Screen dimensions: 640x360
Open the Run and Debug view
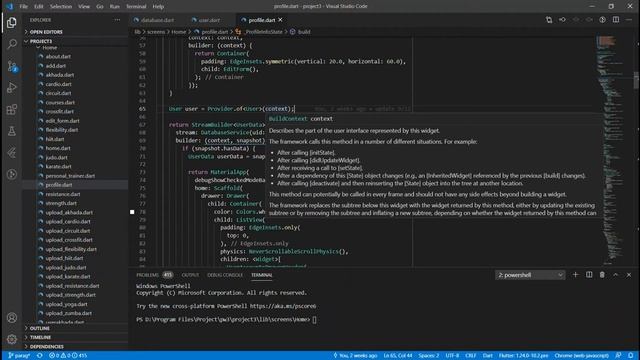[12, 88]
